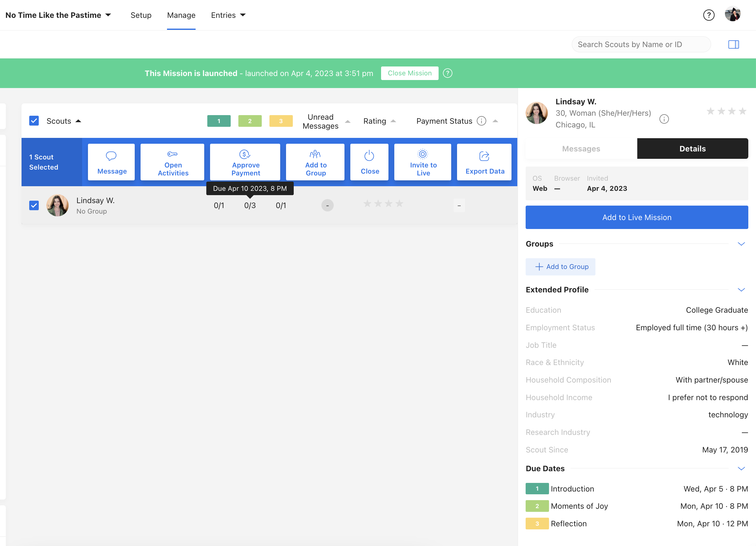The width and height of the screenshot is (756, 546).
Task: Click the teal part 1 column header
Action: 219,121
